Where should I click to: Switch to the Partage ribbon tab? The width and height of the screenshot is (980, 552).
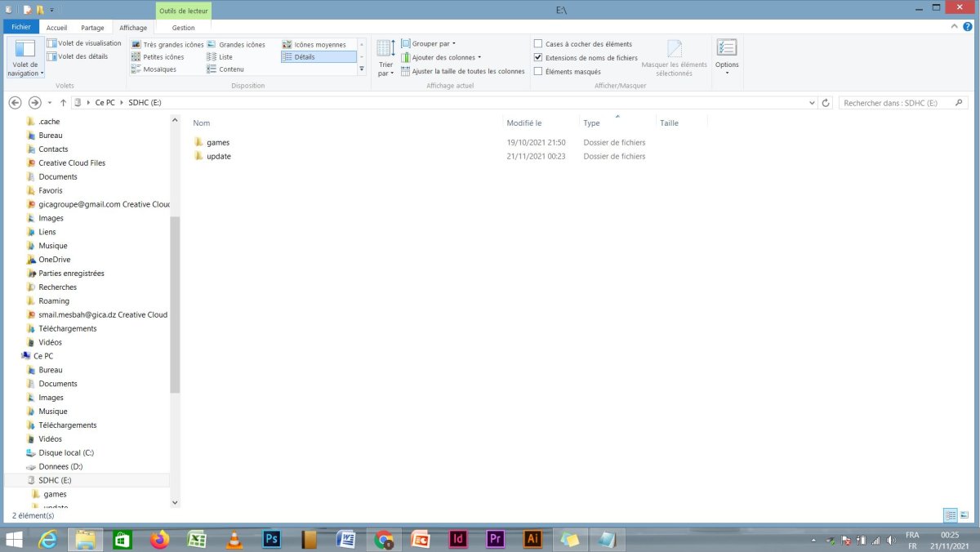(92, 28)
